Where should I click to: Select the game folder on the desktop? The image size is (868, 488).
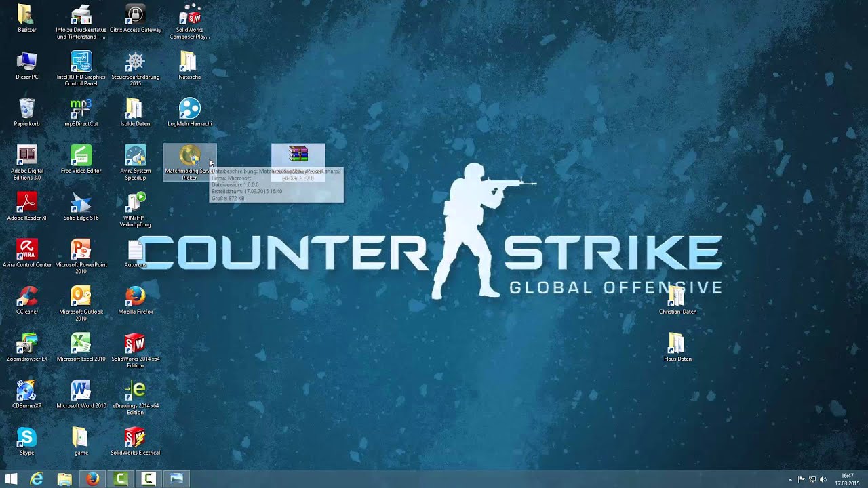[x=81, y=441]
